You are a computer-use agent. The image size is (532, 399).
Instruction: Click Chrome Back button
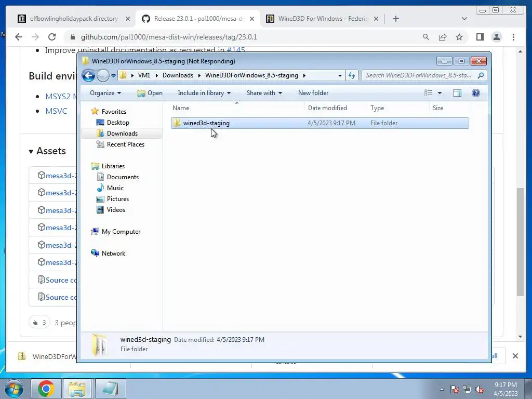(19, 37)
